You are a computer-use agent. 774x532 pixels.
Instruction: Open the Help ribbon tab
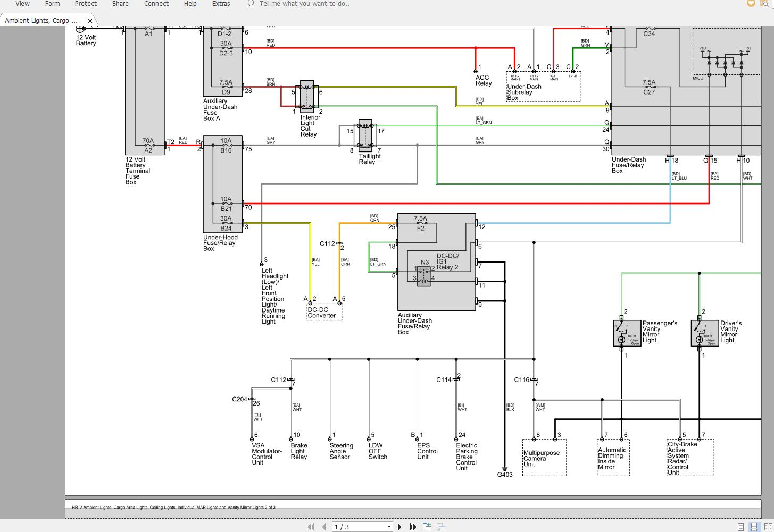tap(190, 4)
